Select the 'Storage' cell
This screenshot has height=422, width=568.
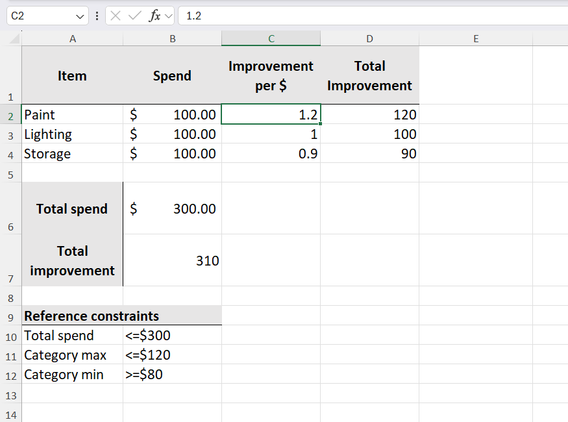(72, 154)
